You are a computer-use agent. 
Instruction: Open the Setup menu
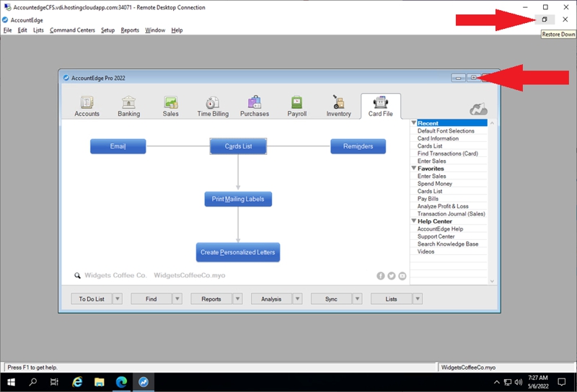(107, 30)
